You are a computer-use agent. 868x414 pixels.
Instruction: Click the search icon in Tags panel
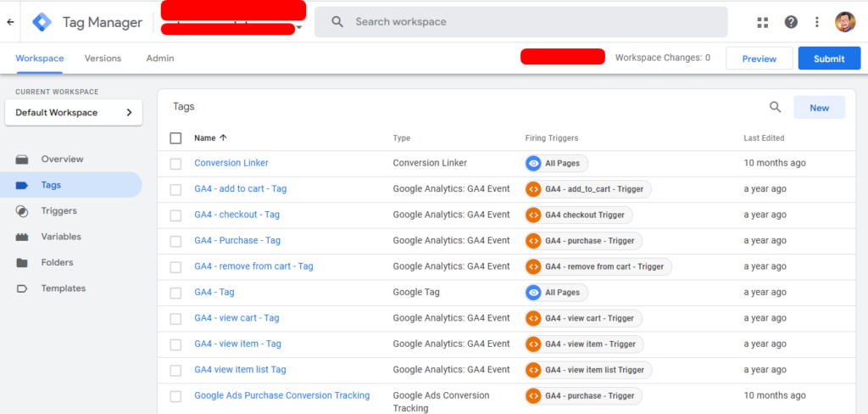[x=776, y=107]
